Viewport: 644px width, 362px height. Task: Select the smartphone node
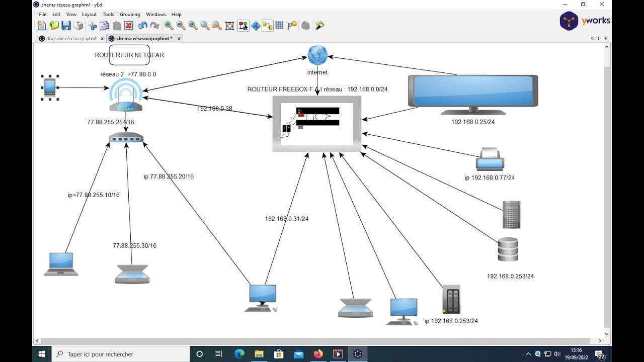tap(50, 87)
